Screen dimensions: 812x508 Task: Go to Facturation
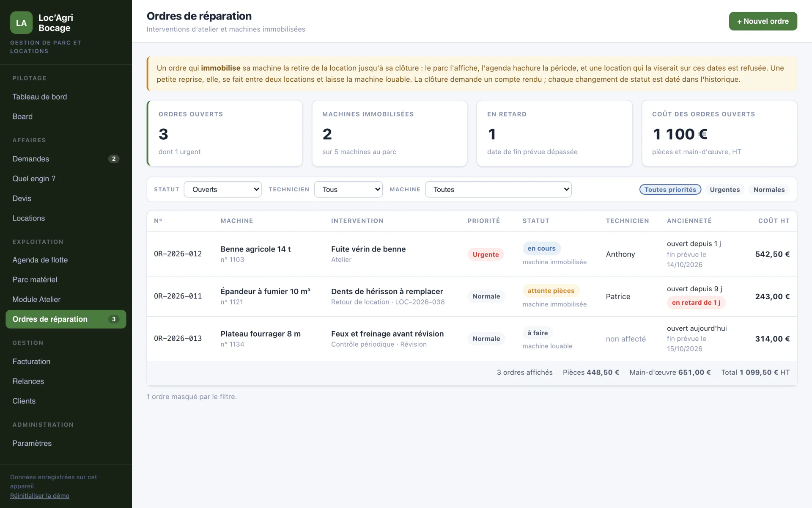coord(66,362)
